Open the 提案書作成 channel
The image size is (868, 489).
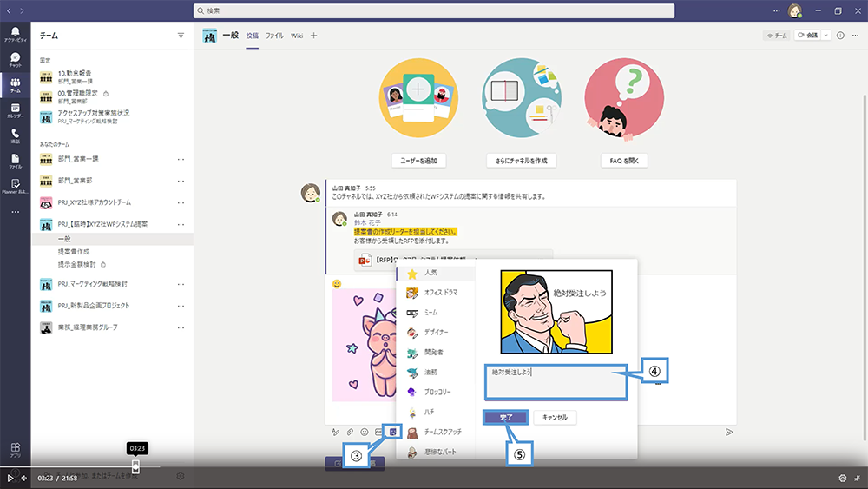pos(74,251)
